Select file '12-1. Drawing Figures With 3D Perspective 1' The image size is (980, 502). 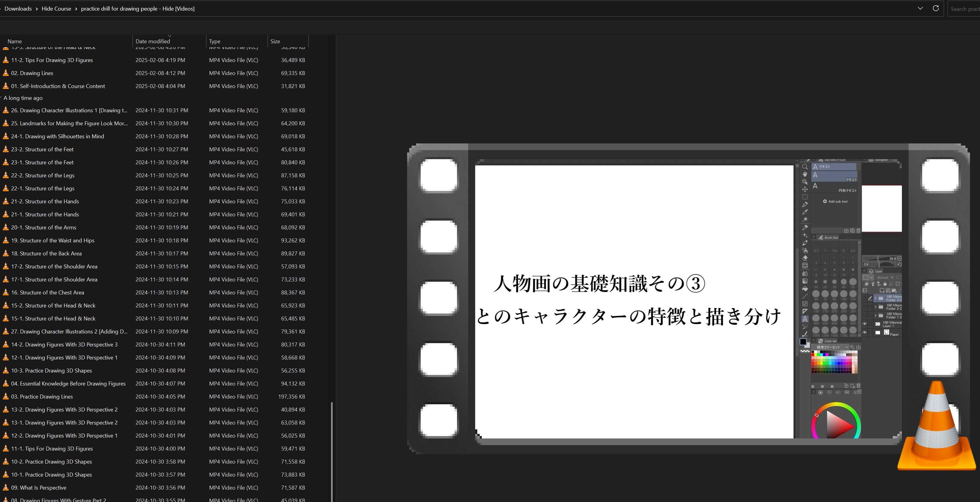[64, 357]
